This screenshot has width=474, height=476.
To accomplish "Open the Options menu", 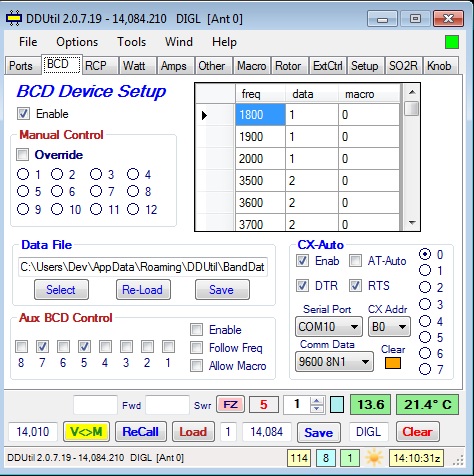I will (77, 42).
